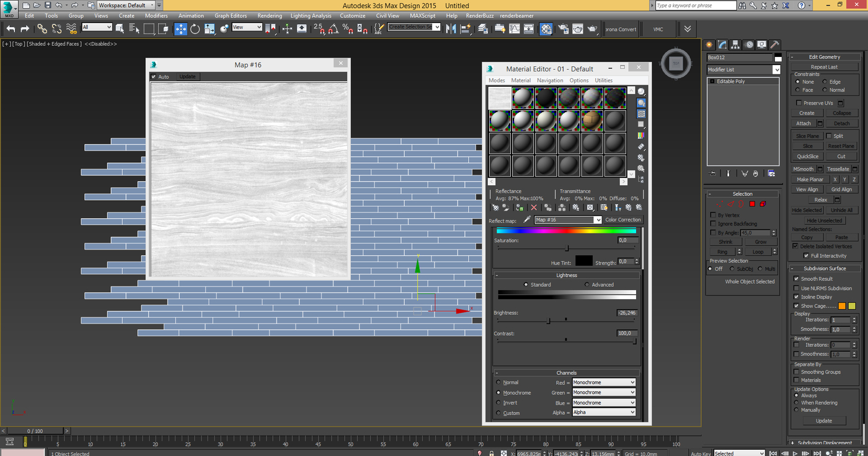Image resolution: width=868 pixels, height=456 pixels.
Task: Toggle the Background checker icon in Material Editor
Action: click(x=641, y=114)
